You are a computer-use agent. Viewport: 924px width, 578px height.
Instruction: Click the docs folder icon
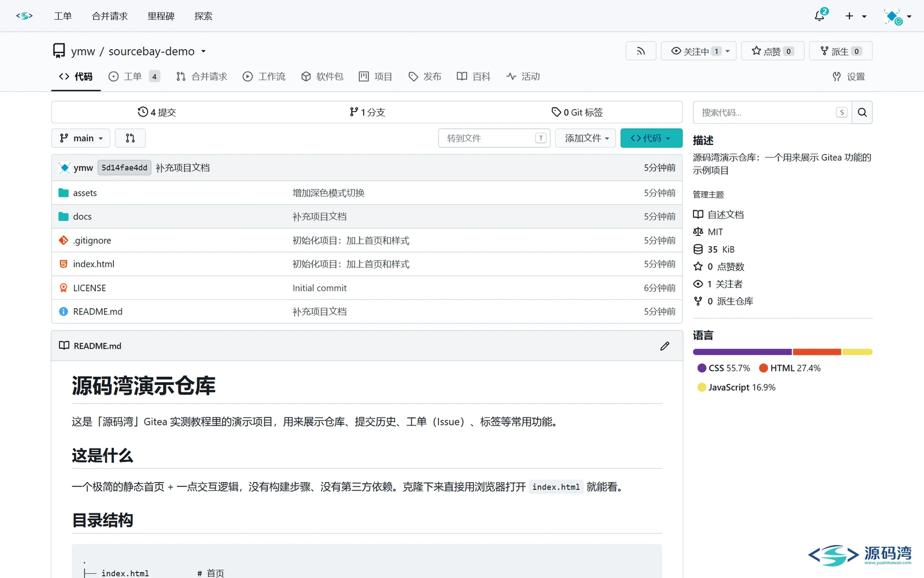pos(64,216)
